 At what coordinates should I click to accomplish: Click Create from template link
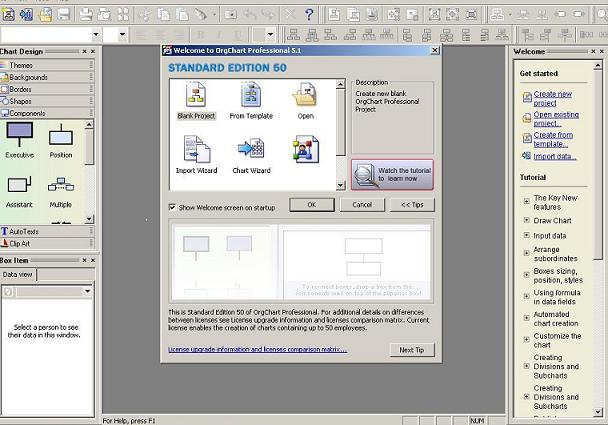click(553, 139)
